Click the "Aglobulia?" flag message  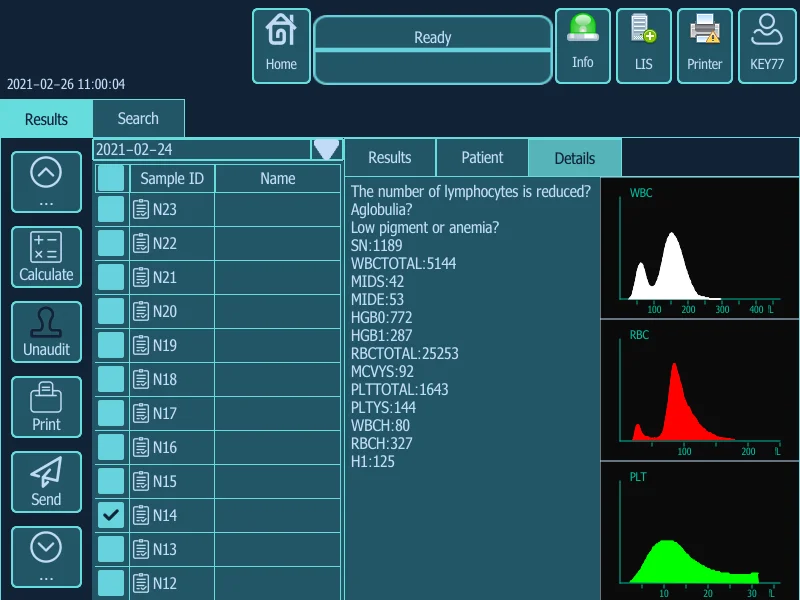click(x=382, y=210)
